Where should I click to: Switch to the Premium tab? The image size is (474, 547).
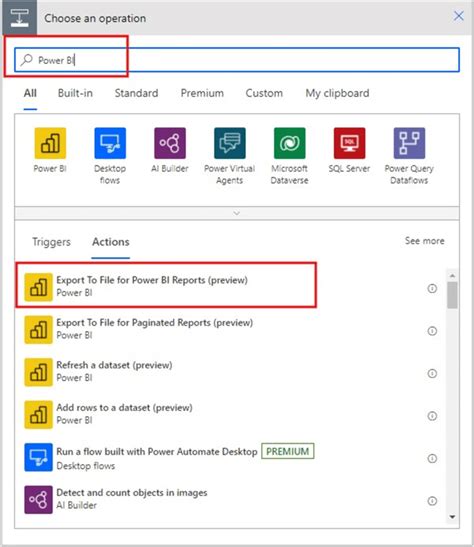coord(202,93)
